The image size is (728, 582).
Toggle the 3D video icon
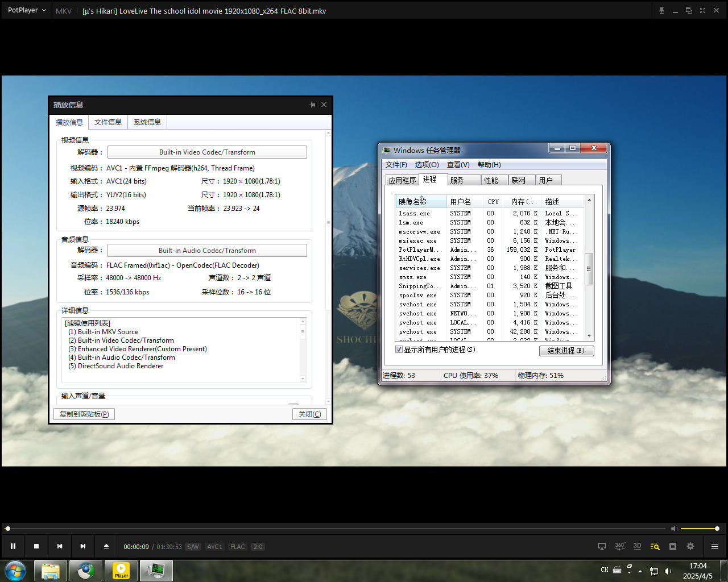click(x=637, y=546)
